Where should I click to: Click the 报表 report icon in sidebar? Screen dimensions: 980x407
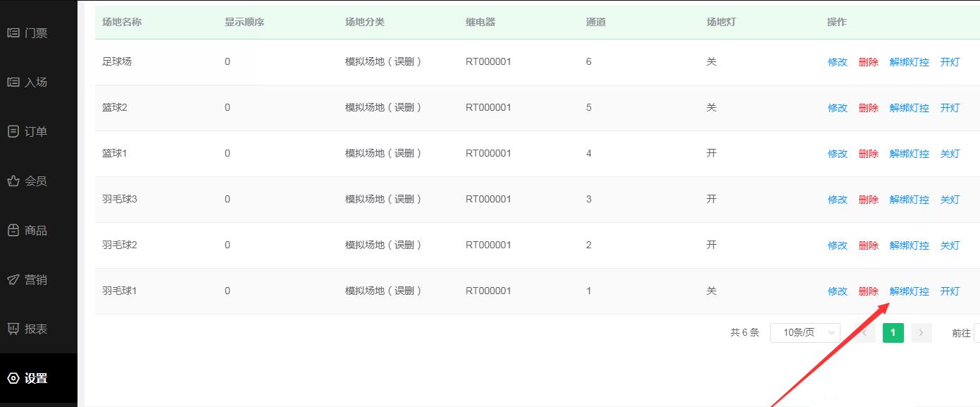click(13, 329)
